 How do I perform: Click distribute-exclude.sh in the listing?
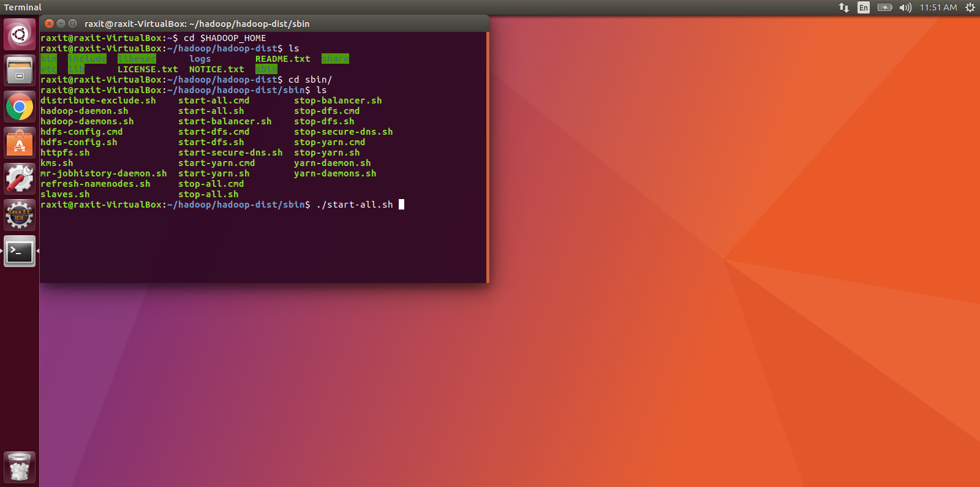point(98,100)
